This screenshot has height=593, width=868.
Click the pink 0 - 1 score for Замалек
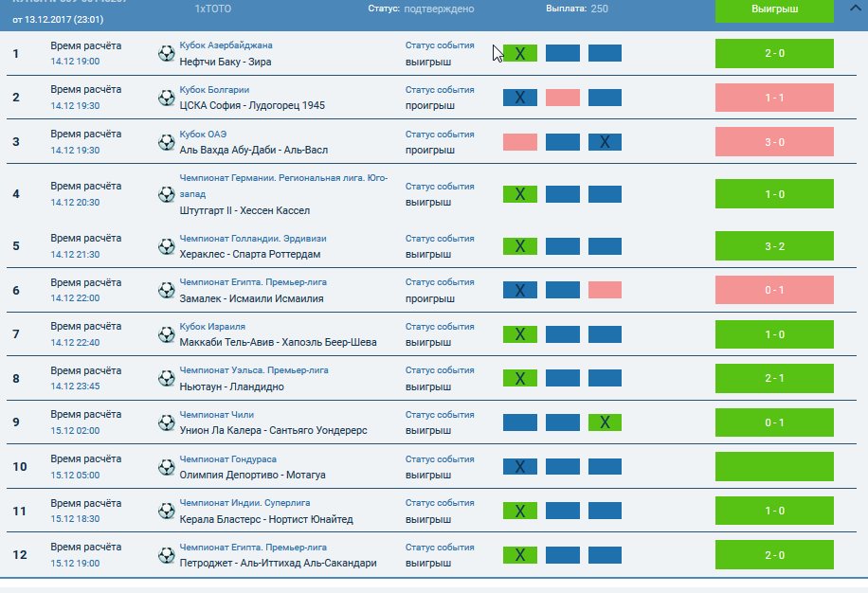coord(774,290)
